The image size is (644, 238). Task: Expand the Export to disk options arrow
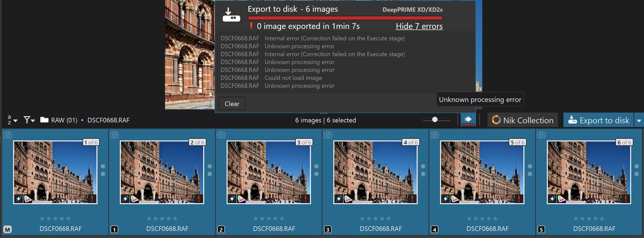click(639, 121)
